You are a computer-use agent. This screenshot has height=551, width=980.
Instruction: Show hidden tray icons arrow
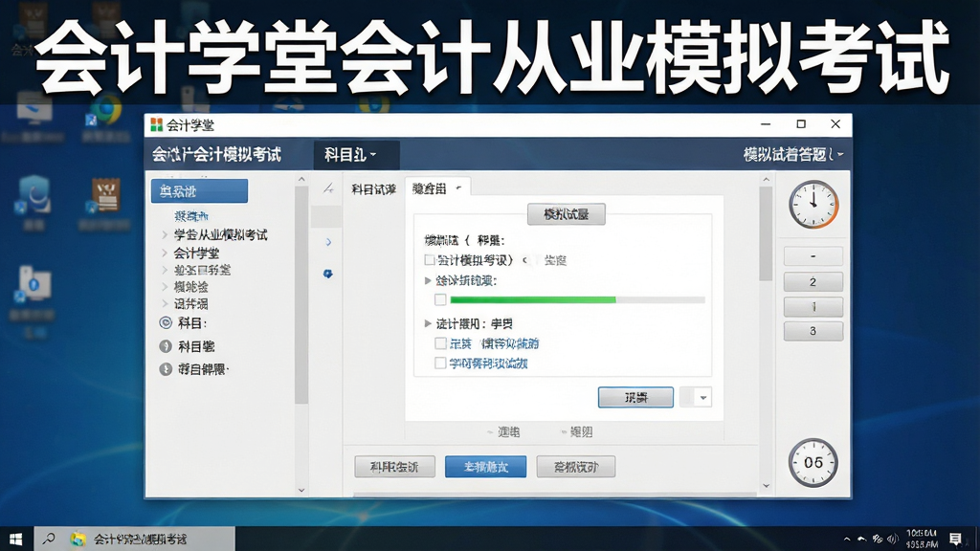point(847,539)
